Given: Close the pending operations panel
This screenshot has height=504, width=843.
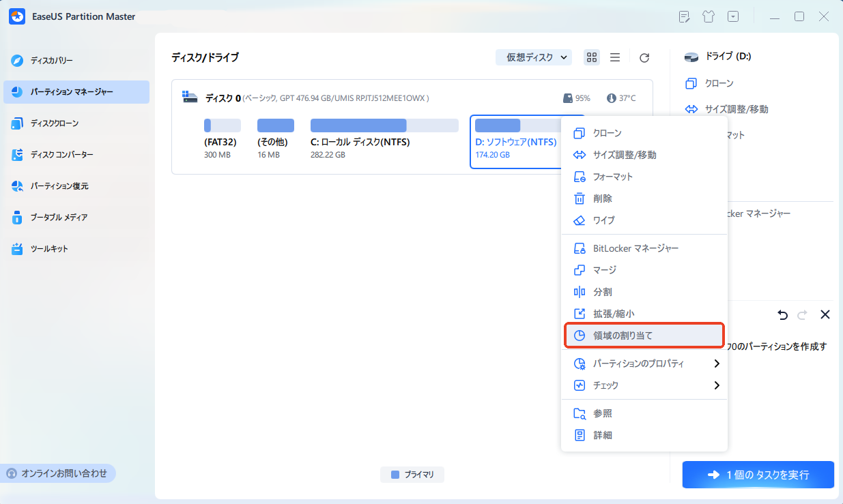Looking at the screenshot, I should coord(825,314).
